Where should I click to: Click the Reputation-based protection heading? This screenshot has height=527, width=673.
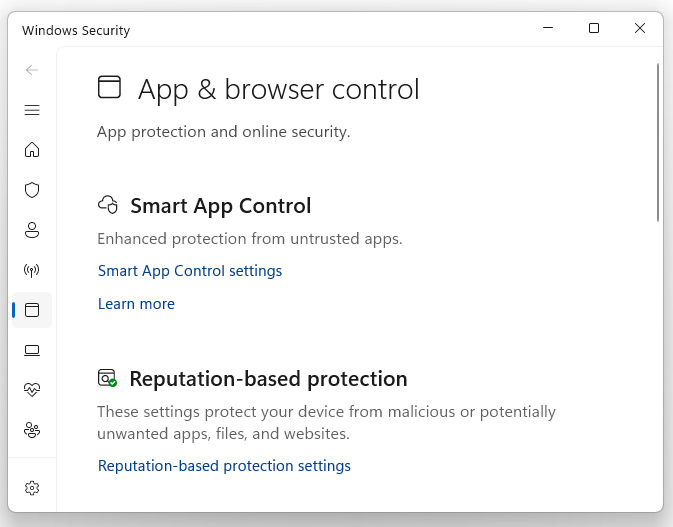click(268, 379)
